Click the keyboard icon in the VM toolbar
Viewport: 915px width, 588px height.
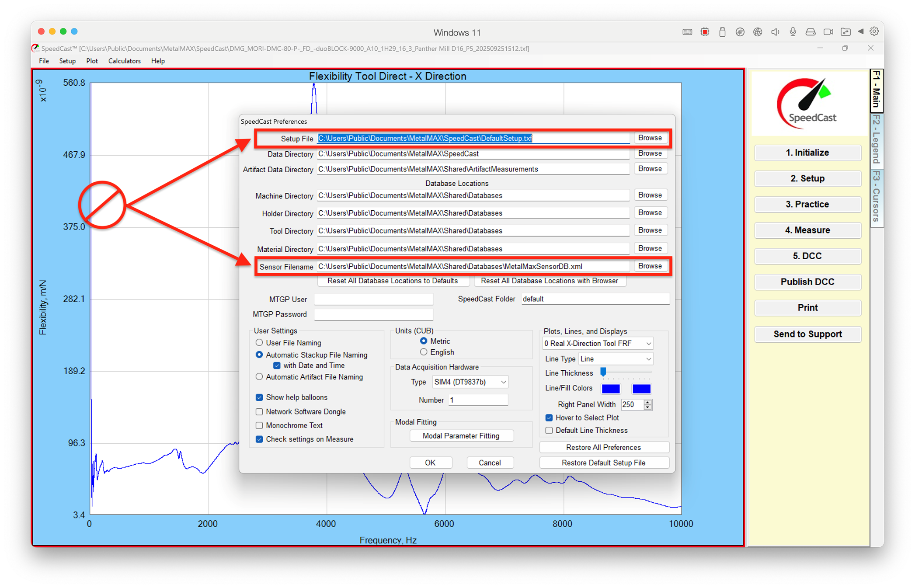tap(687, 32)
